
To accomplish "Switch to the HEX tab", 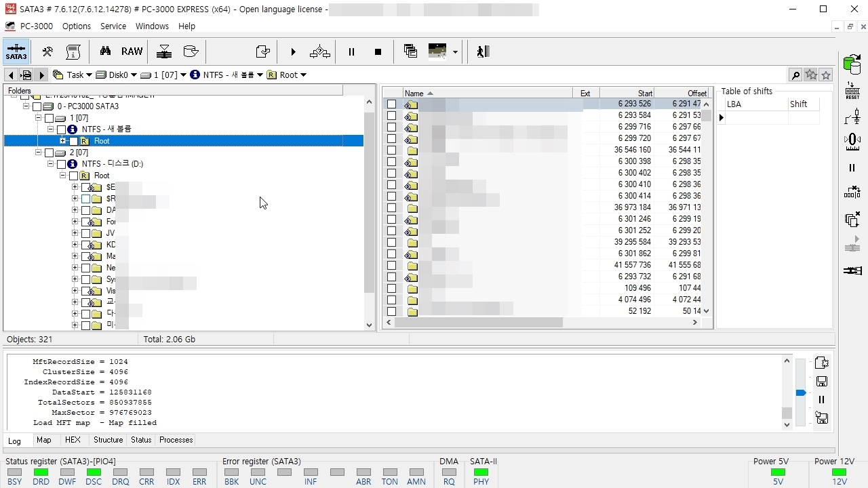I will pyautogui.click(x=73, y=440).
